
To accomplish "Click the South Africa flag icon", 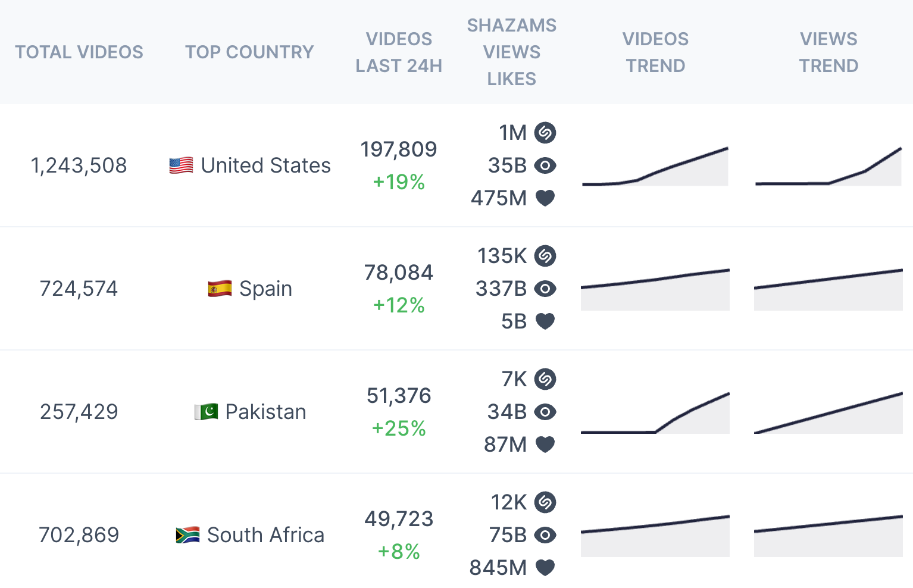I will tap(187, 535).
